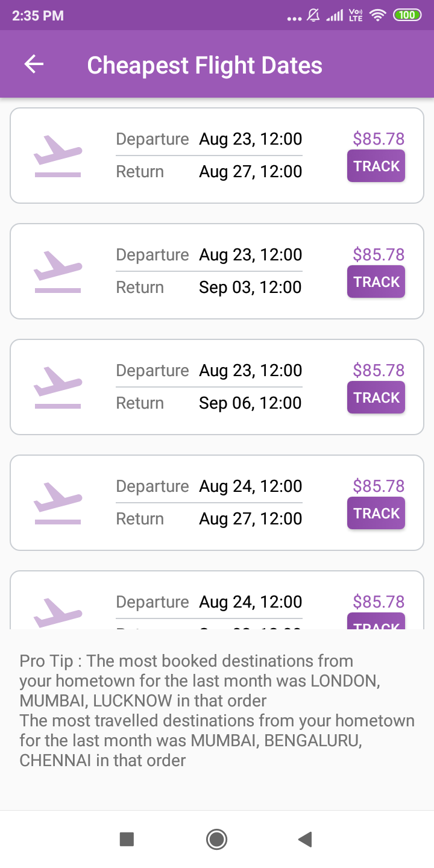434x868 pixels.
Task: Track the Aug 24 to Aug 27 flight
Action: pyautogui.click(x=376, y=514)
